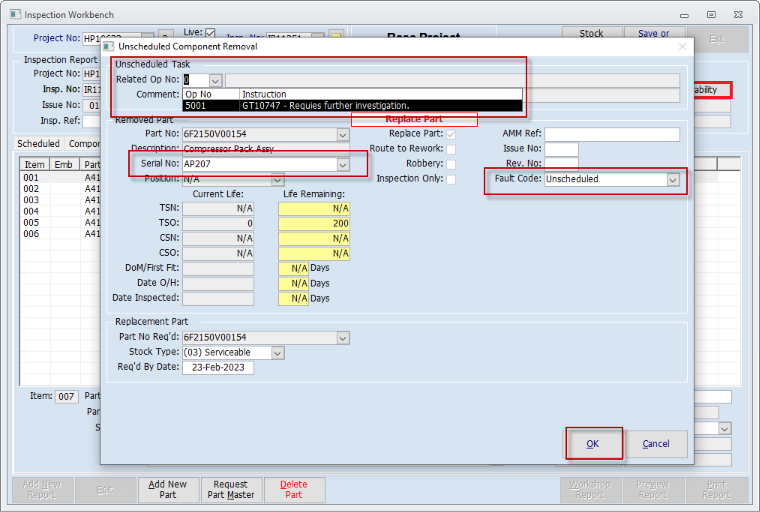Click the Cancel button

(656, 444)
